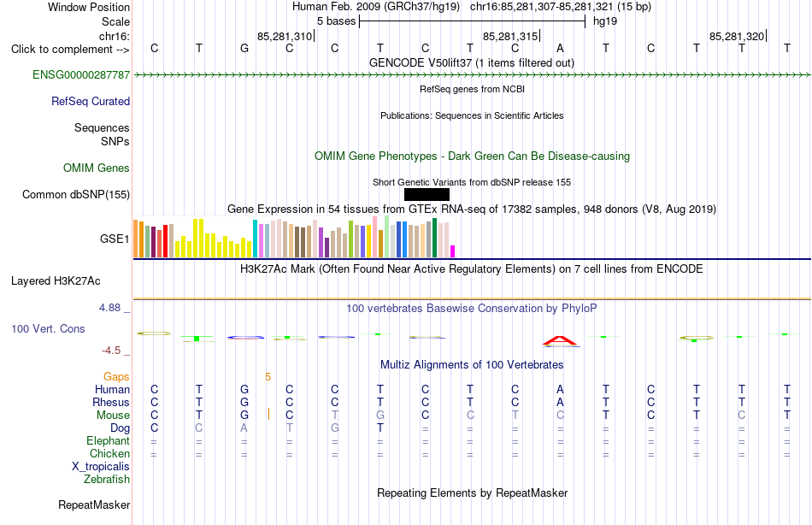Viewport: 812px width, 525px height.
Task: Open 'RefSeq genes from NCBI' track title
Action: 473,89
